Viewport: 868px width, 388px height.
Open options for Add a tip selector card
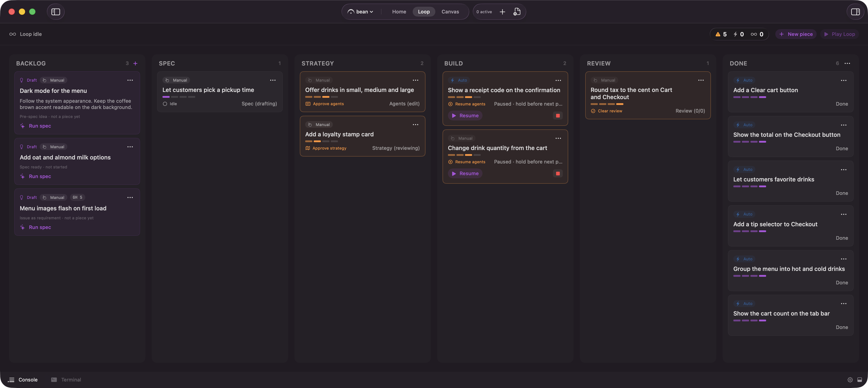(843, 214)
